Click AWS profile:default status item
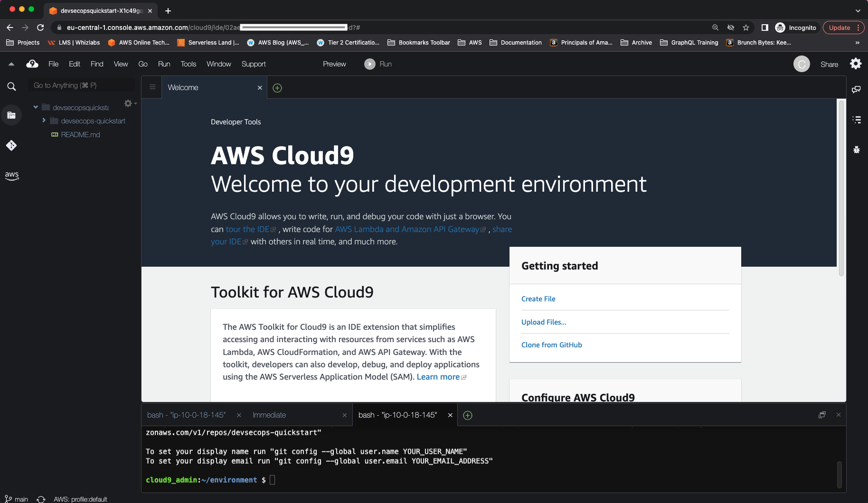Viewport: 868px width, 503px height. [x=80, y=499]
